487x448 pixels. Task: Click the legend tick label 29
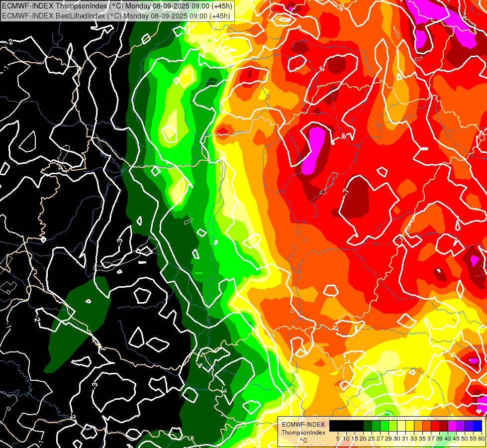pos(389,439)
